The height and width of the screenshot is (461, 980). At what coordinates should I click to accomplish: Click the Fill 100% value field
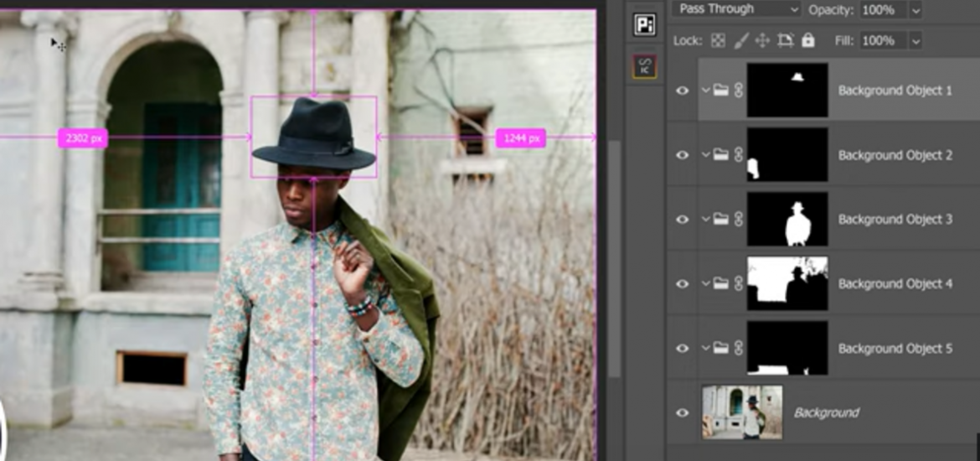[x=884, y=41]
